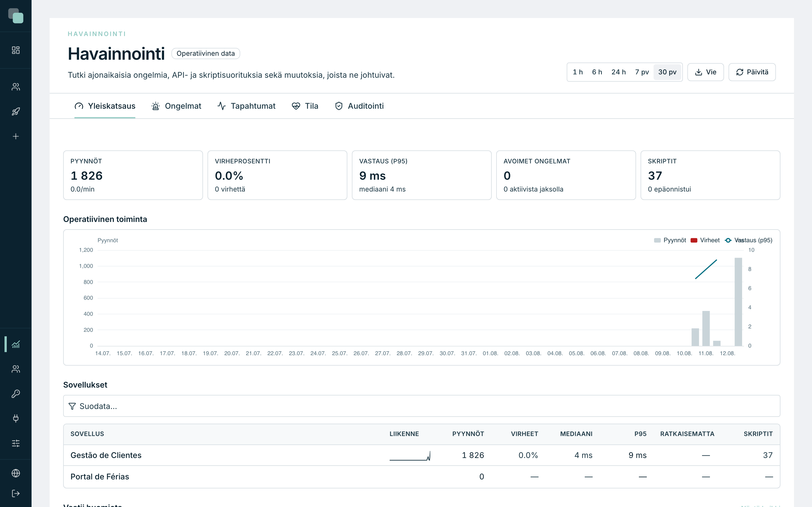
Task: Click the logout icon at sidebar bottom
Action: 16,493
